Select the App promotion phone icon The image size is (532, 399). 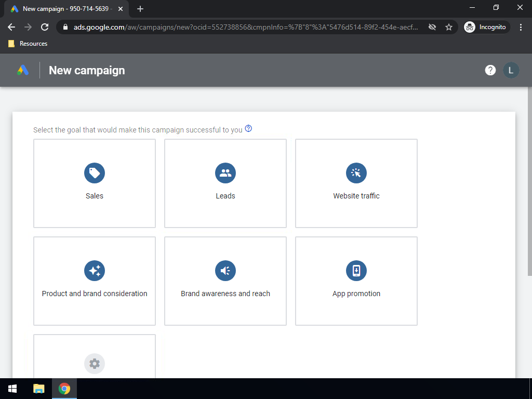(356, 271)
